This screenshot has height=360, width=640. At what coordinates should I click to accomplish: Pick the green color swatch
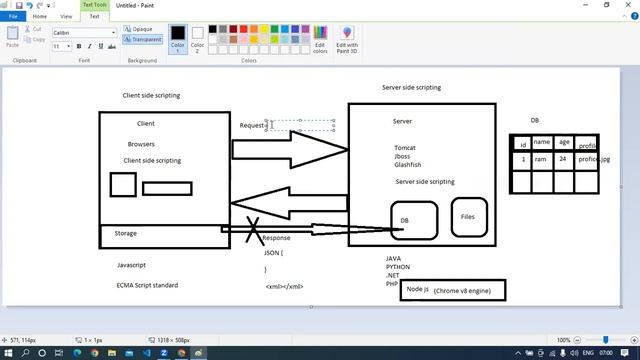point(275,29)
